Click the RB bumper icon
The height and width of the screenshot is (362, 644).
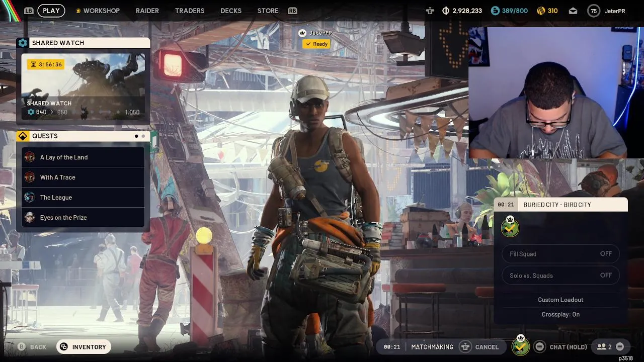(292, 11)
